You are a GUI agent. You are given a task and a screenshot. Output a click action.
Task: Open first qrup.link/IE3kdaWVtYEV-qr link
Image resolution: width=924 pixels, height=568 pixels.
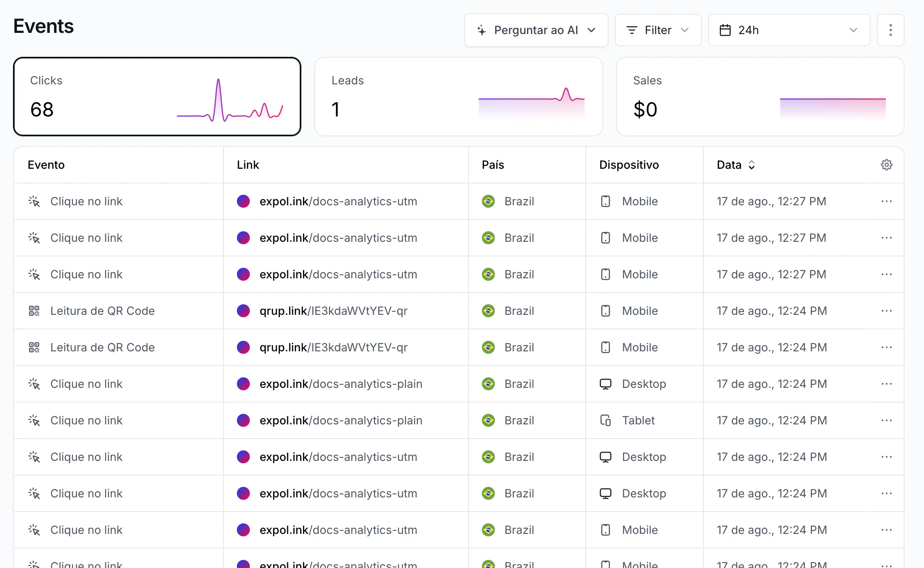(333, 311)
